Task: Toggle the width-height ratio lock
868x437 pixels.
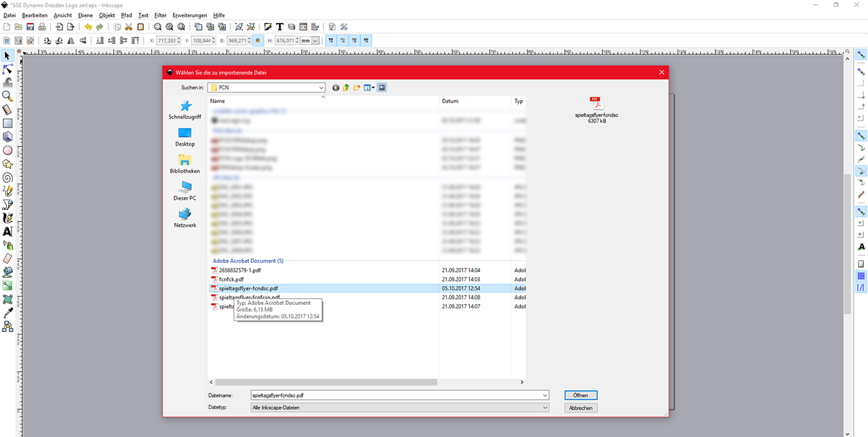Action: tap(258, 41)
